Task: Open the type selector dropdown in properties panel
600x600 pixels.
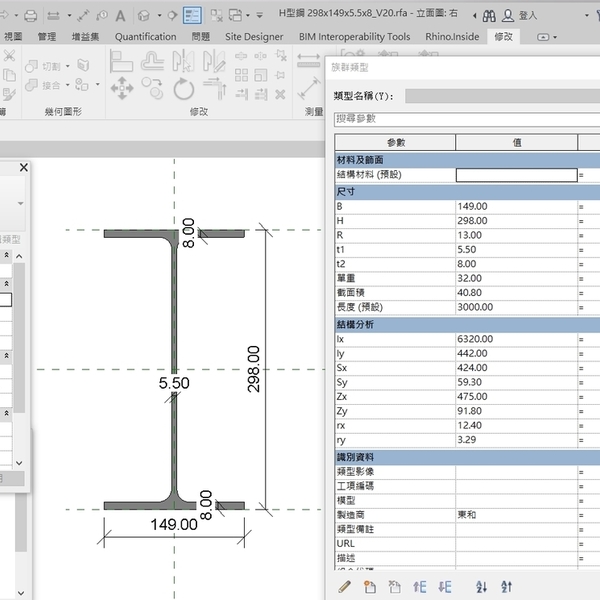Action: (18, 203)
